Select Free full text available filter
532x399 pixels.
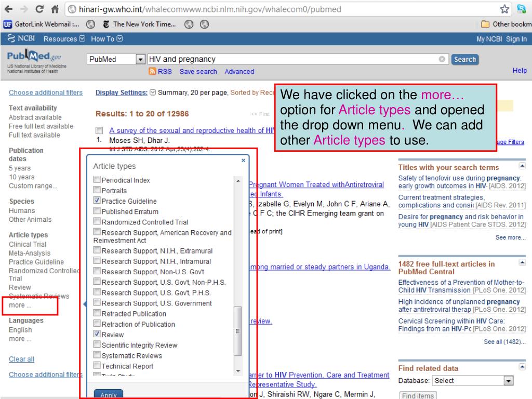[x=41, y=126]
